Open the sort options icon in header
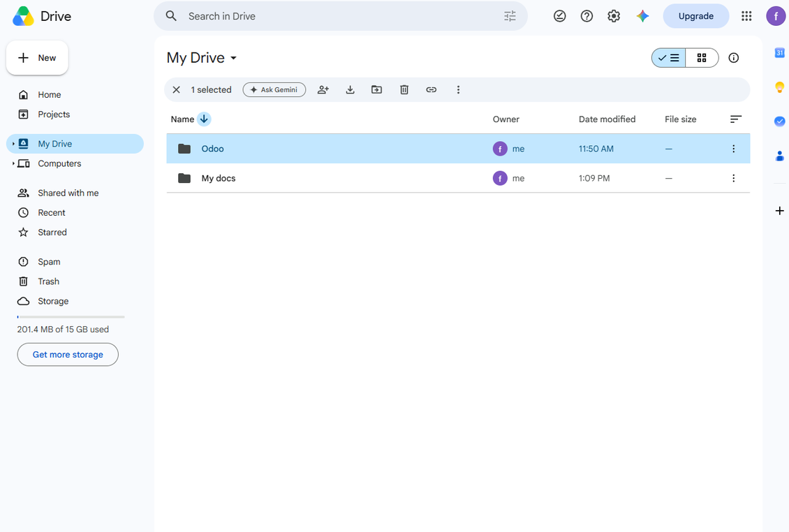Image resolution: width=789 pixels, height=532 pixels. 736,119
